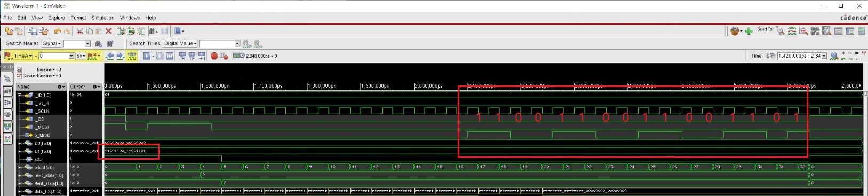Click the equals zoom full icon
868x196 pixels.
pos(857,53)
